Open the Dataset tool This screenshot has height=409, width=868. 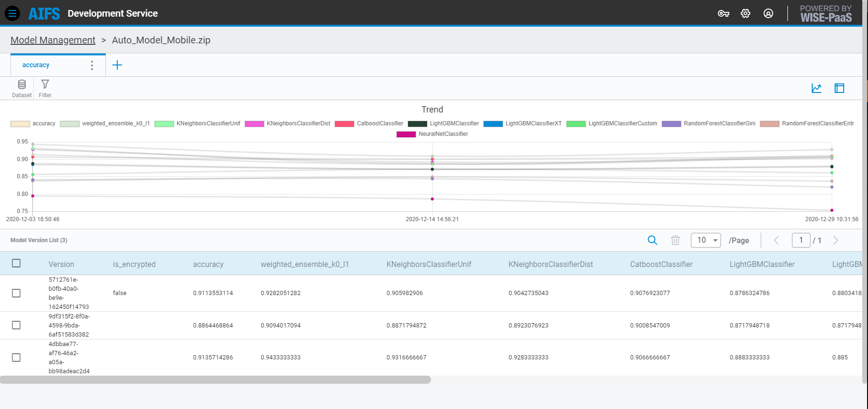coord(22,89)
